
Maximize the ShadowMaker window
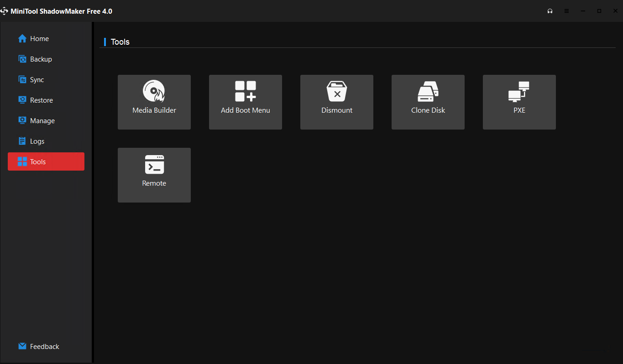pyautogui.click(x=599, y=11)
